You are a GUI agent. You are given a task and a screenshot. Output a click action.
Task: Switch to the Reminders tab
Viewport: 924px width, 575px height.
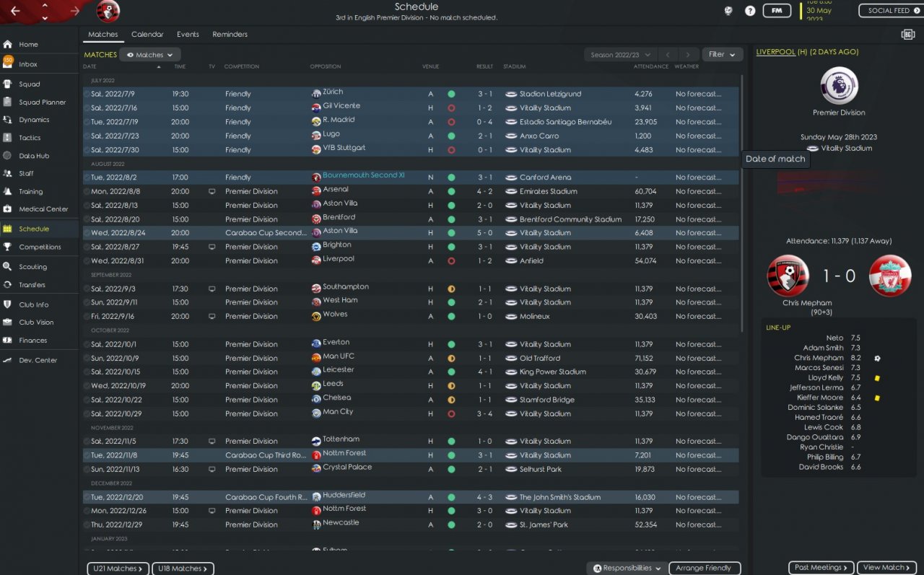(230, 35)
